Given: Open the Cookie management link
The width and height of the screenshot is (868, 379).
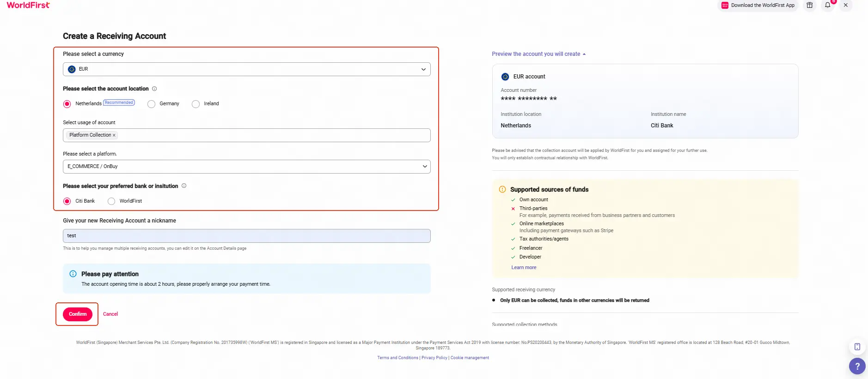Looking at the screenshot, I should (x=470, y=358).
